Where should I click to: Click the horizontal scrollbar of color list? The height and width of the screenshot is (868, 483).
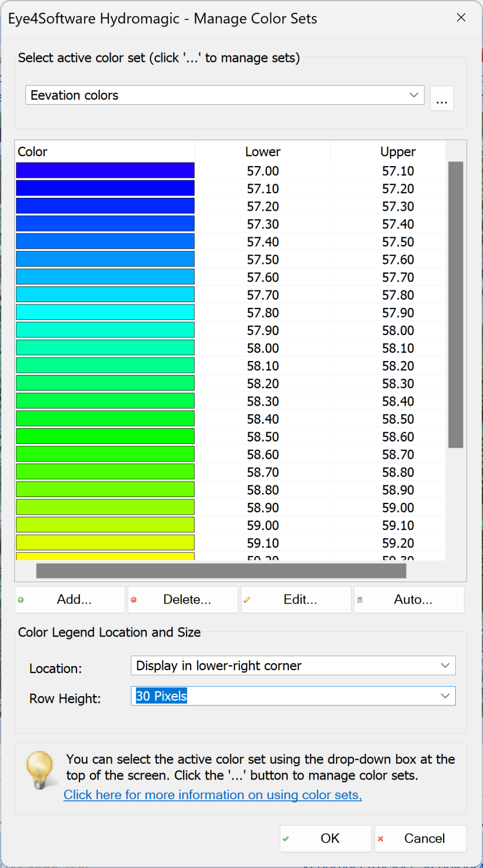click(x=221, y=571)
